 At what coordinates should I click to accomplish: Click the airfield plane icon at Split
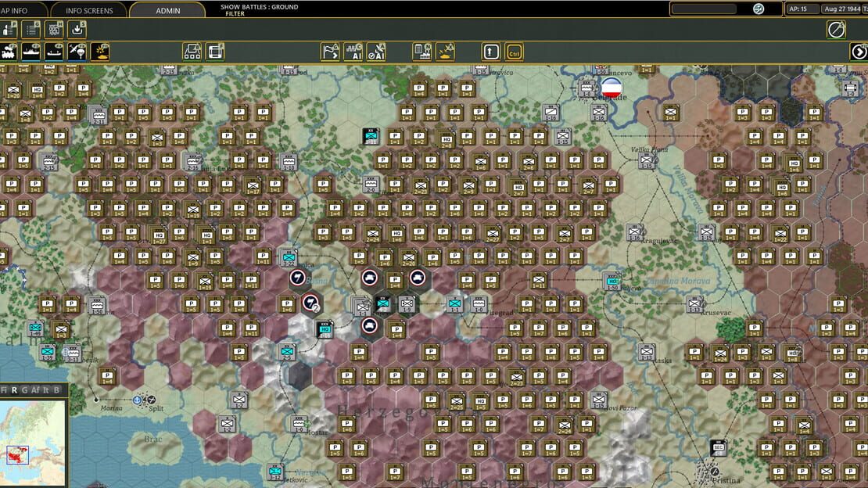pyautogui.click(x=151, y=400)
